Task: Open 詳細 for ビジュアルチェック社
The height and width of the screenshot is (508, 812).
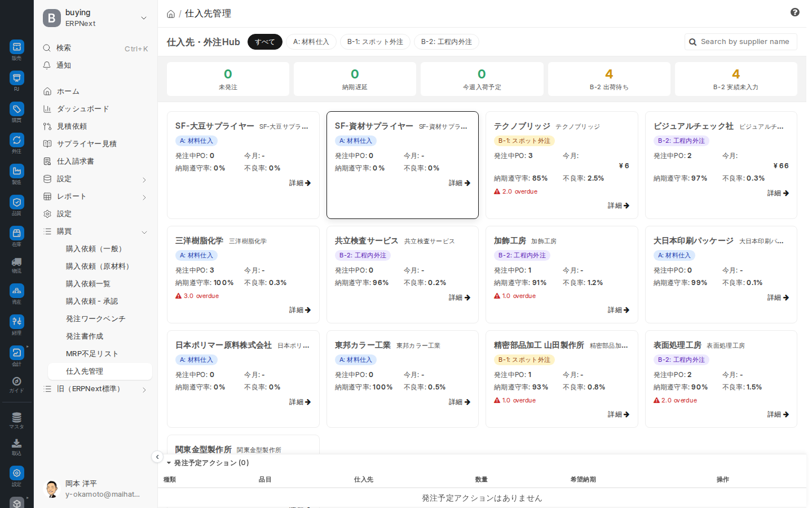Action: click(x=778, y=193)
